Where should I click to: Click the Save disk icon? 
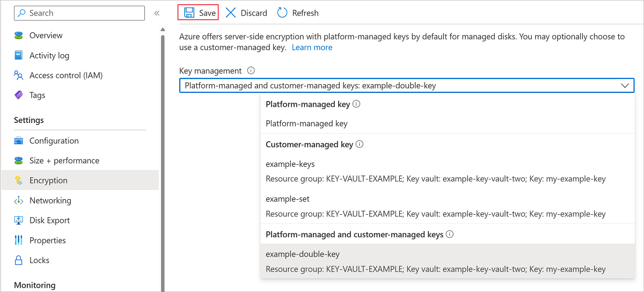189,13
